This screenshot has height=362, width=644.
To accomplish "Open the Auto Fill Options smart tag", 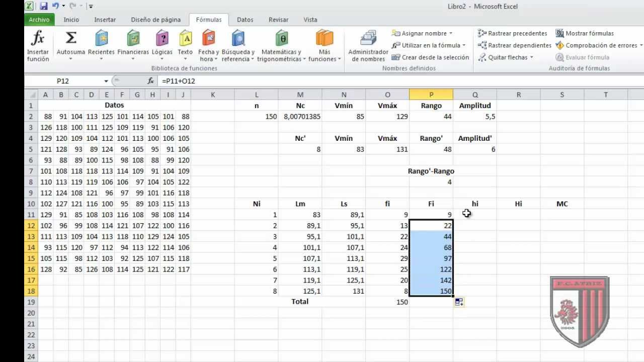I will pyautogui.click(x=459, y=302).
